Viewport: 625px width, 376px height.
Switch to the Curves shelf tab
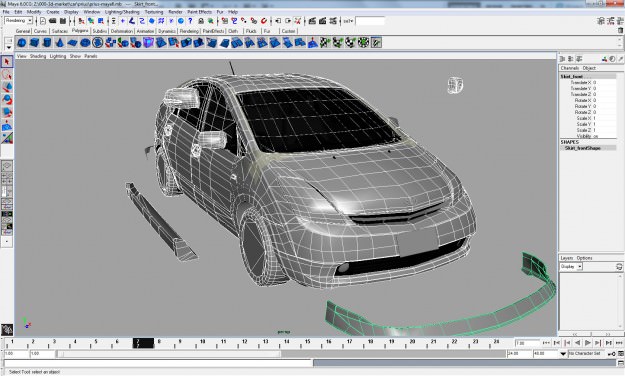40,31
